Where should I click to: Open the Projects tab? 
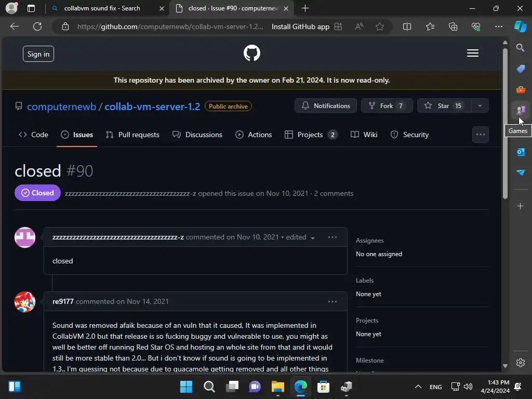(311, 135)
